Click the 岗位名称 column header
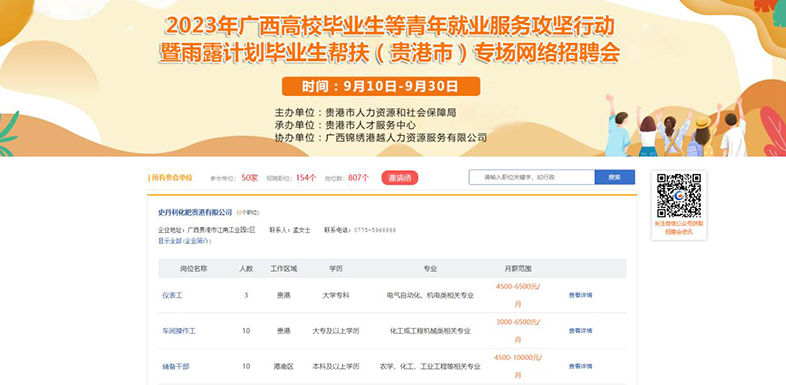786x385 pixels. click(x=193, y=269)
